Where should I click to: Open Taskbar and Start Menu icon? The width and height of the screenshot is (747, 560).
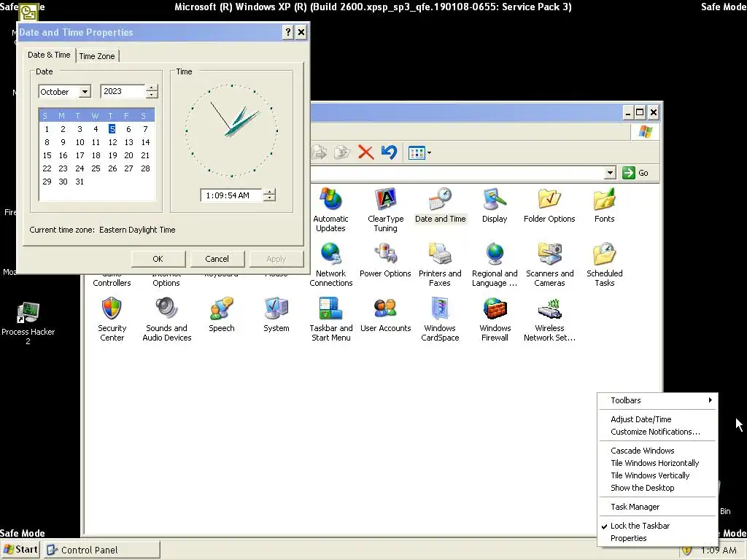[330, 319]
